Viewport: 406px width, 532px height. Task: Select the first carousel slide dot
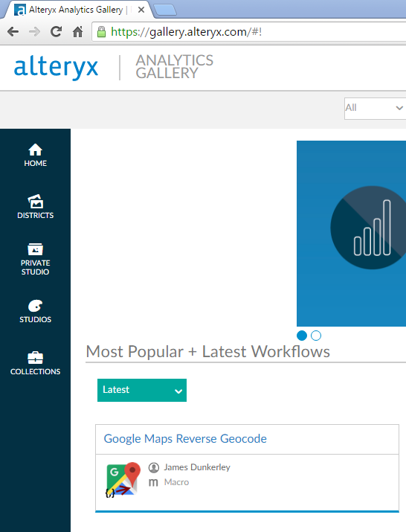[302, 336]
